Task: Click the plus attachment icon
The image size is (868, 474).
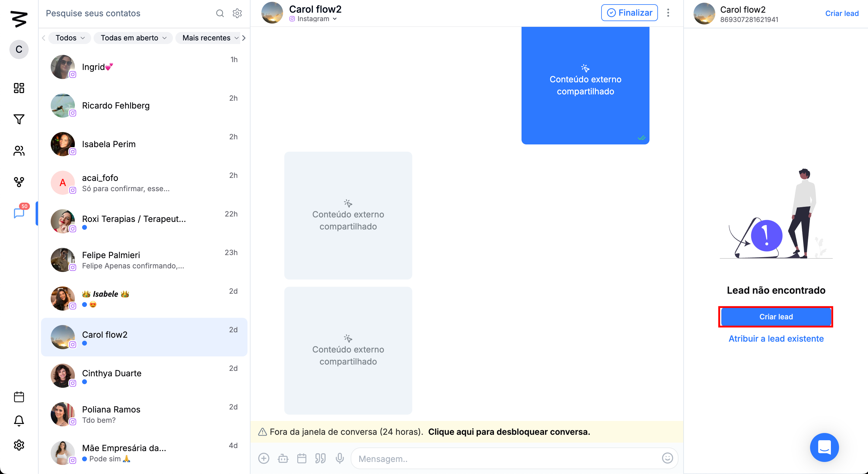Action: pos(264,458)
